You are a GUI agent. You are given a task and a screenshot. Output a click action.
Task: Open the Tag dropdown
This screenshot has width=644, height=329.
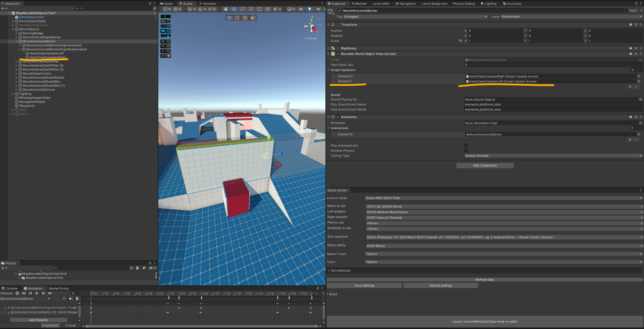[x=416, y=16]
